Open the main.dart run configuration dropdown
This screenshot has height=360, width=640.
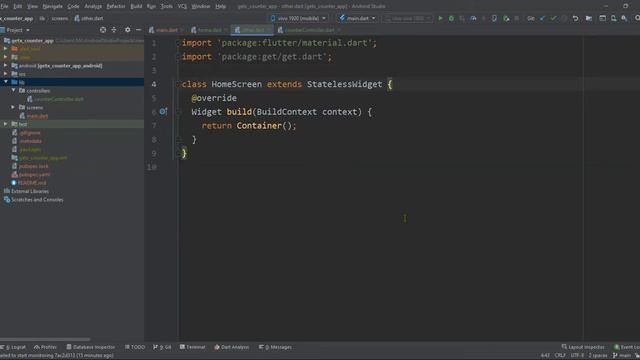(x=357, y=18)
